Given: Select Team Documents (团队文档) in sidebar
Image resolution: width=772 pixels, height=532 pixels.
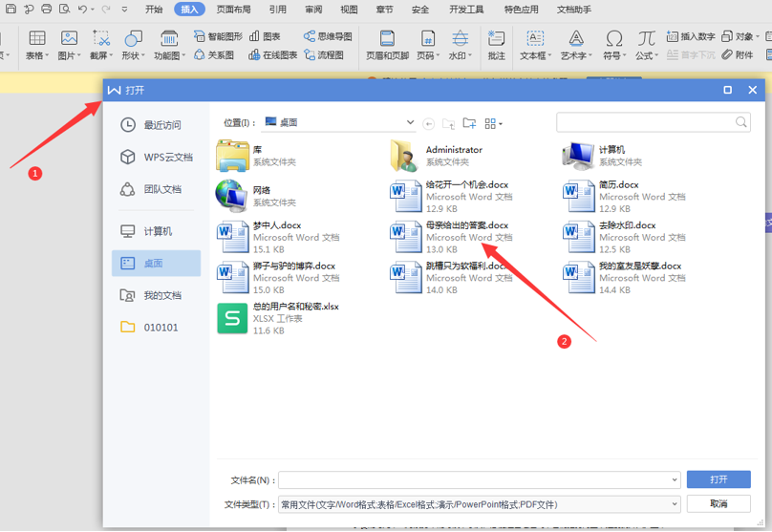Looking at the screenshot, I should pos(157,189).
